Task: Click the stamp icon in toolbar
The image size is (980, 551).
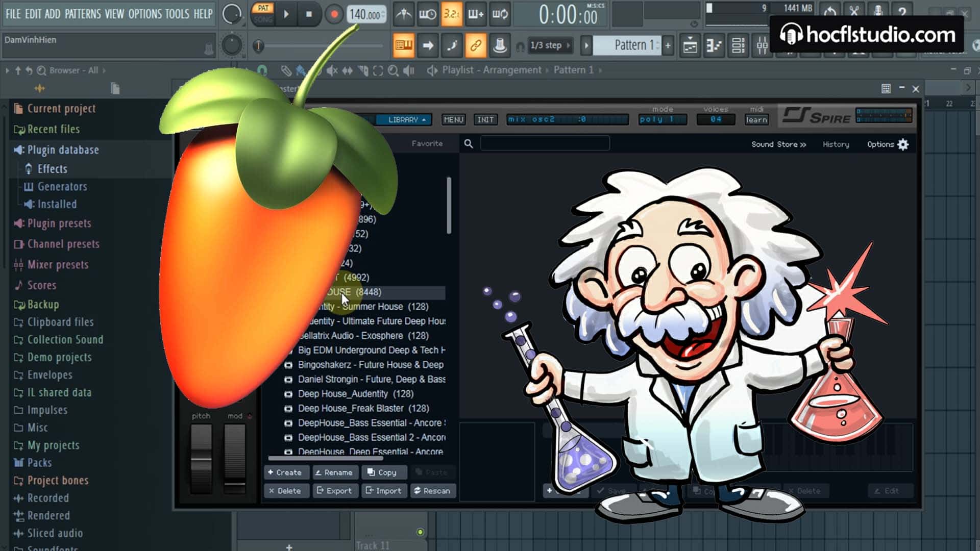Action: click(x=500, y=45)
